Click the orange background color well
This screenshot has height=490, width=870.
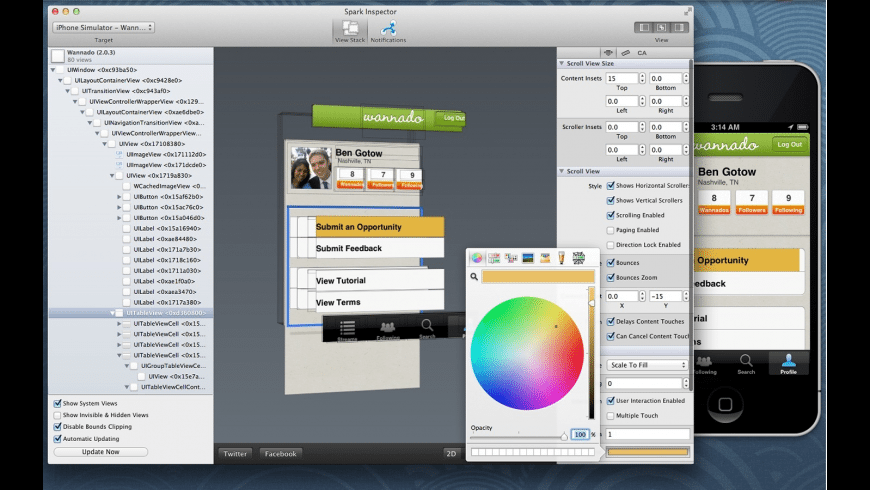point(648,452)
